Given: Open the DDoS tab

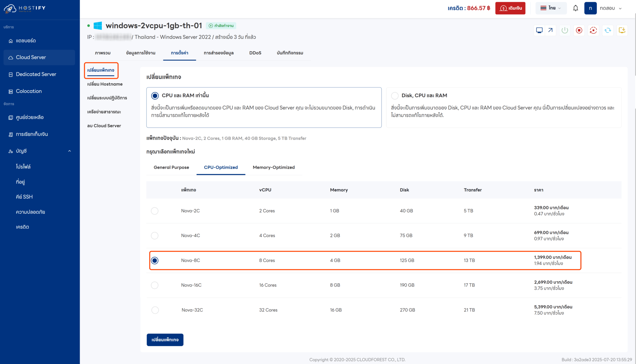Looking at the screenshot, I should [x=255, y=53].
